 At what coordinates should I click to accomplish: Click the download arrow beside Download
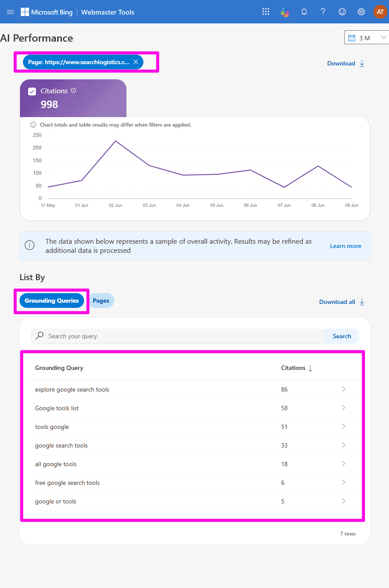(362, 63)
